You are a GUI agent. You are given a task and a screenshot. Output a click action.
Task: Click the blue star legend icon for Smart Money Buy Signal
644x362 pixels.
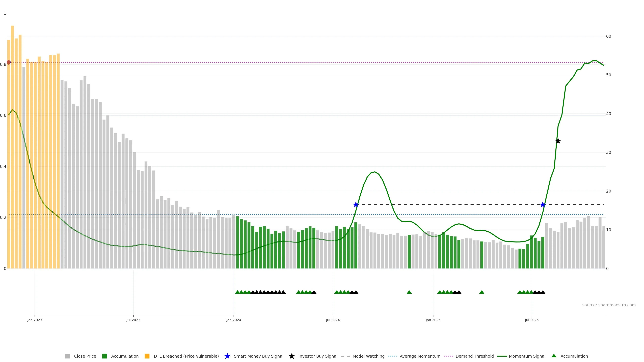(x=227, y=356)
